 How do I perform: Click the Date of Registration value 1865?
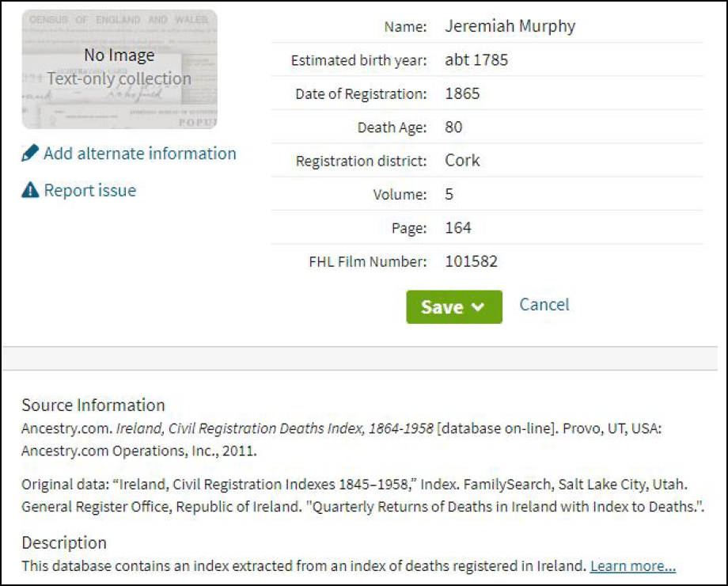click(462, 93)
